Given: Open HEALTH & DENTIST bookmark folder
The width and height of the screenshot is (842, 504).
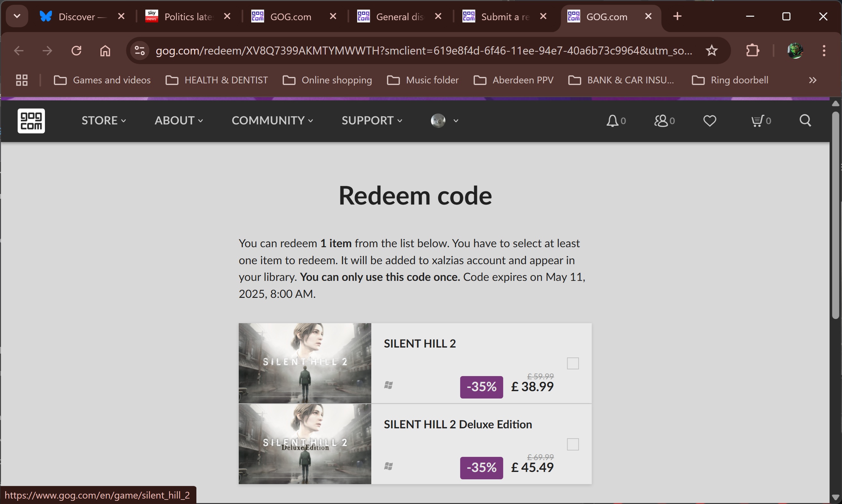Looking at the screenshot, I should click(217, 80).
